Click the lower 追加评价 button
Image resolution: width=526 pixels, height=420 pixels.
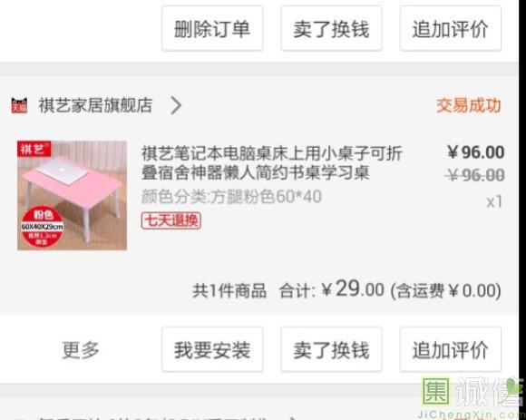click(451, 349)
